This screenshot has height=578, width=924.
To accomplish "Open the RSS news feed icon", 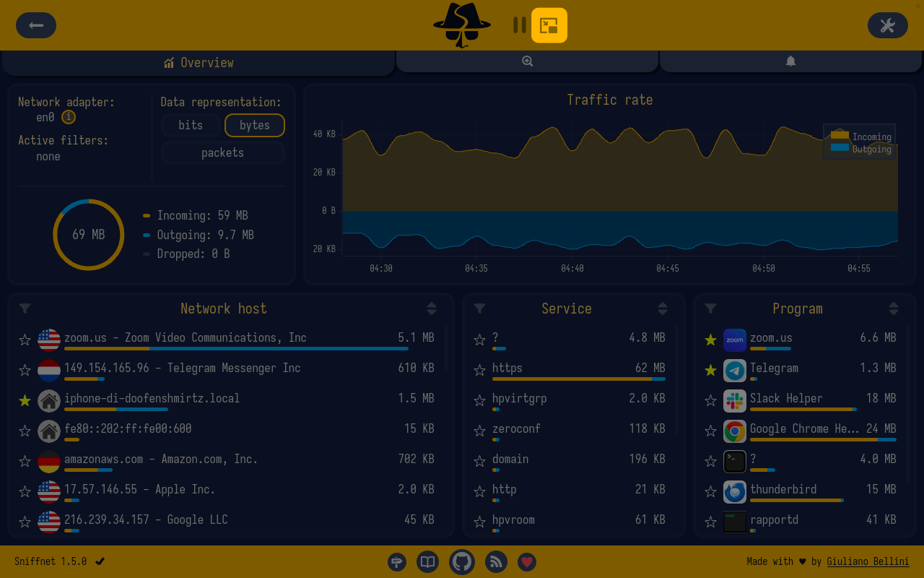I will coord(496,561).
